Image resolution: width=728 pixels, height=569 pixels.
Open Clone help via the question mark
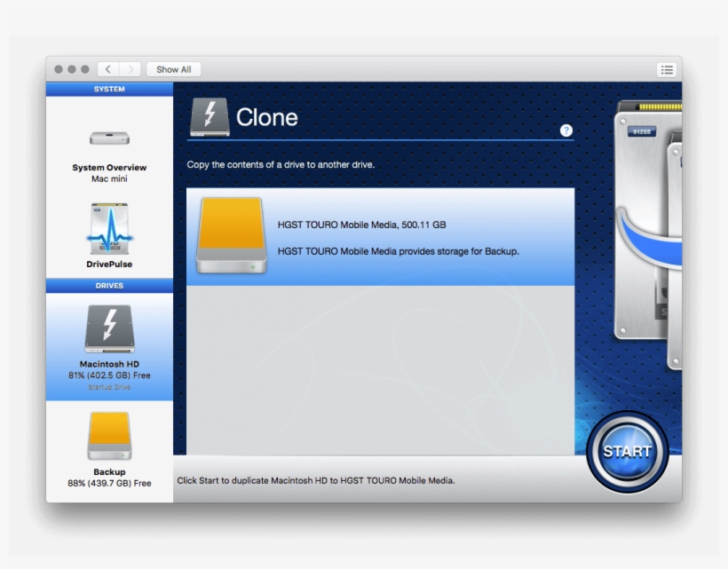tap(566, 130)
